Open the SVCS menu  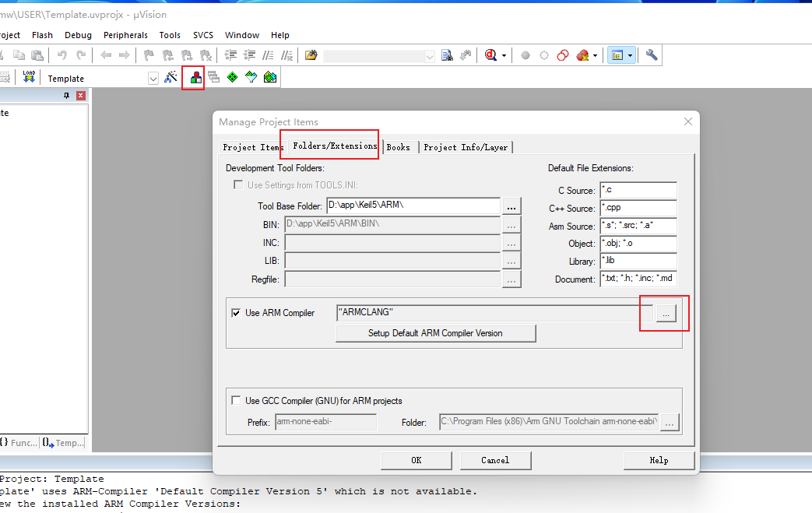pos(203,35)
